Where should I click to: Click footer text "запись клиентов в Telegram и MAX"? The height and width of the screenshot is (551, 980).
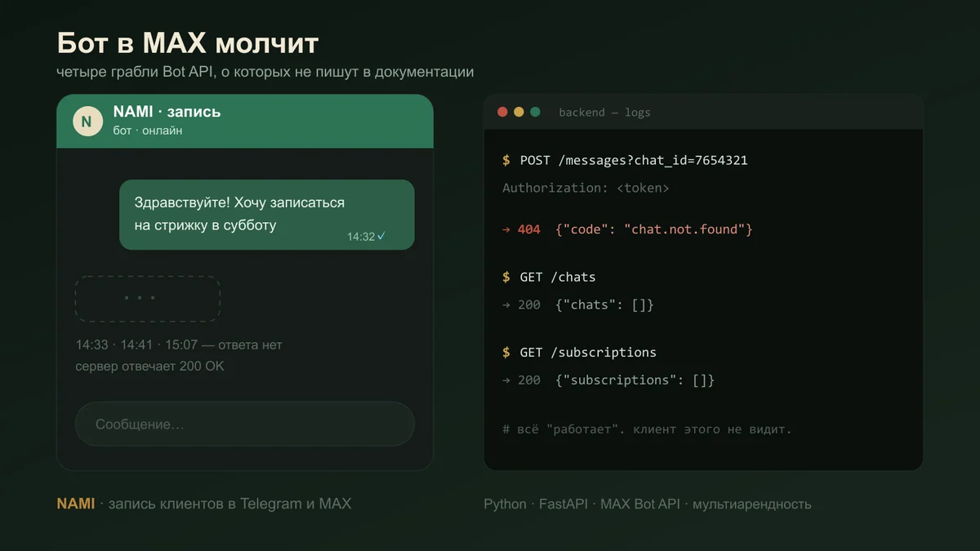pyautogui.click(x=229, y=504)
